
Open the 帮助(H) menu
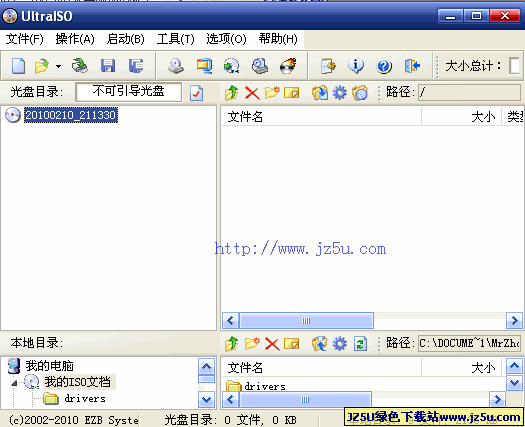coord(278,39)
